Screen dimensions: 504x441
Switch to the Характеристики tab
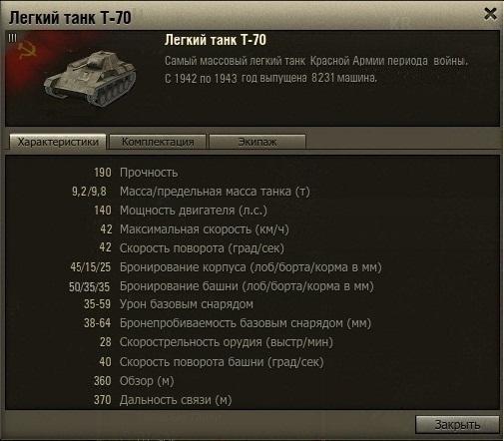(58, 142)
